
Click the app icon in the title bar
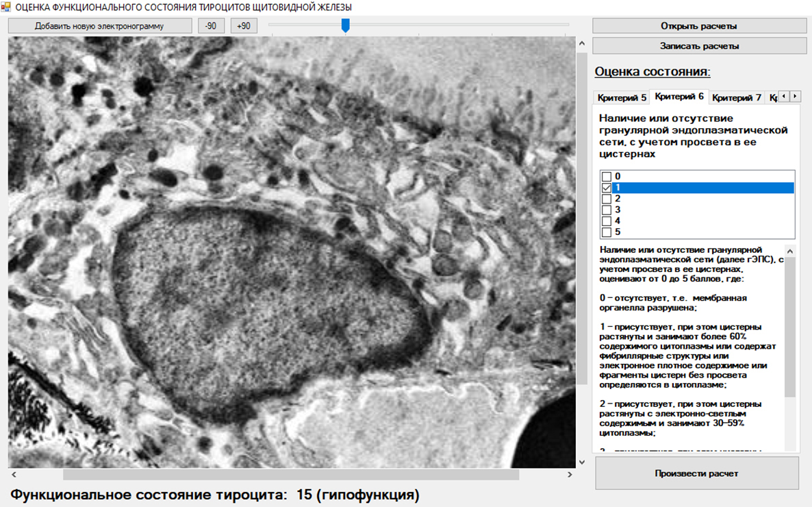(6, 7)
